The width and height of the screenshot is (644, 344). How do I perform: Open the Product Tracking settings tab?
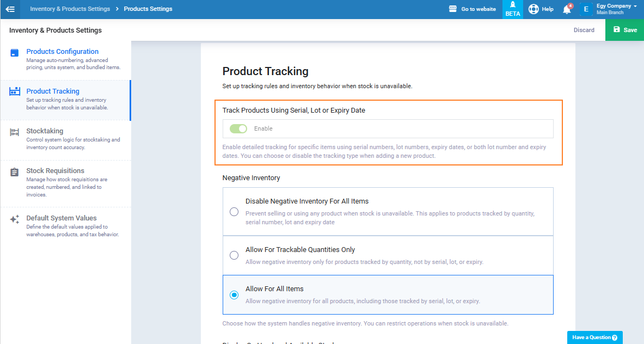click(x=53, y=91)
